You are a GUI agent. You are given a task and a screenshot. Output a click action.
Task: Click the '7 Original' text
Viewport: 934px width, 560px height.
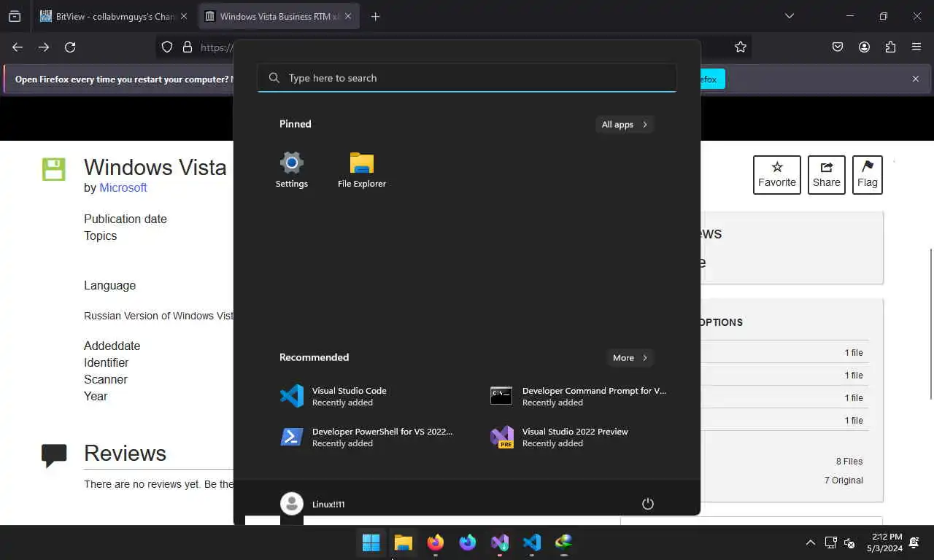click(844, 481)
